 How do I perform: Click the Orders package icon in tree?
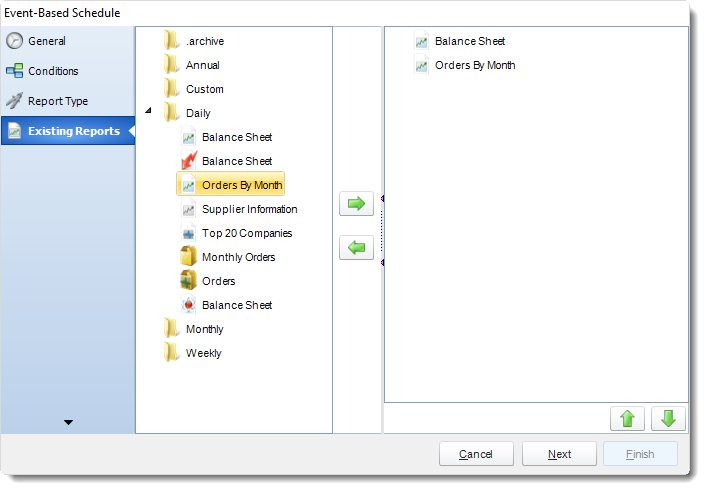click(x=188, y=281)
